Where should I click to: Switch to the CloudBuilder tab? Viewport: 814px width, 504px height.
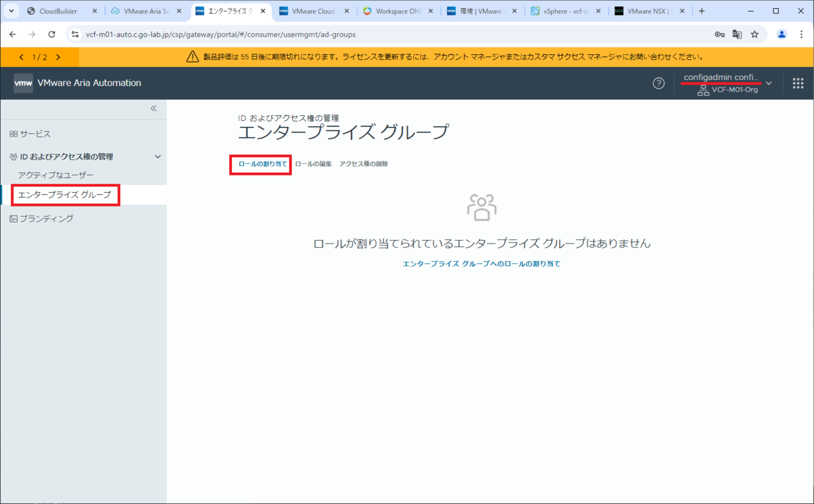pos(58,12)
